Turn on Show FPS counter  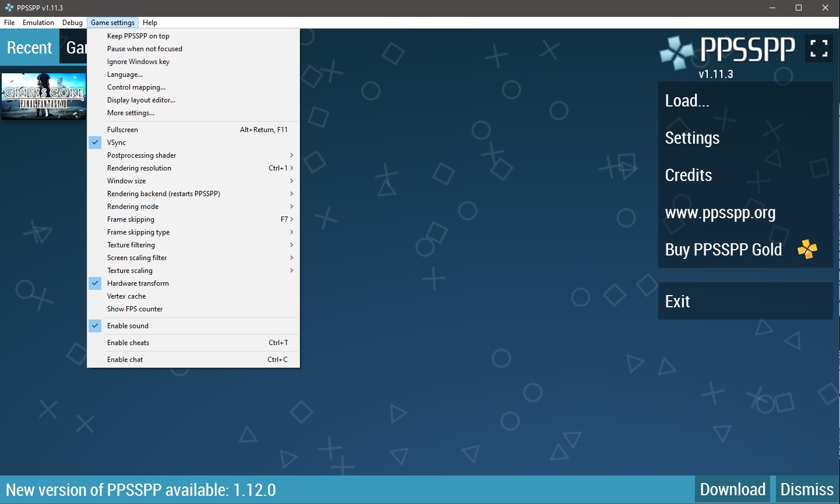point(135,309)
